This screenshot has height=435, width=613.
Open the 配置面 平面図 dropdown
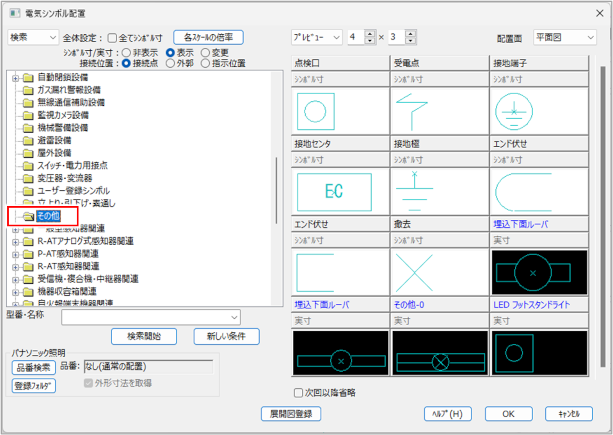566,37
